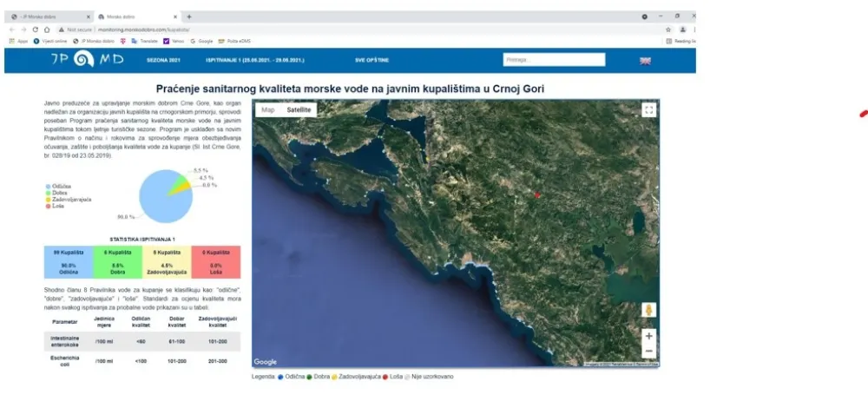Open the browser home page
The width and height of the screenshot is (868, 408).
(47, 30)
